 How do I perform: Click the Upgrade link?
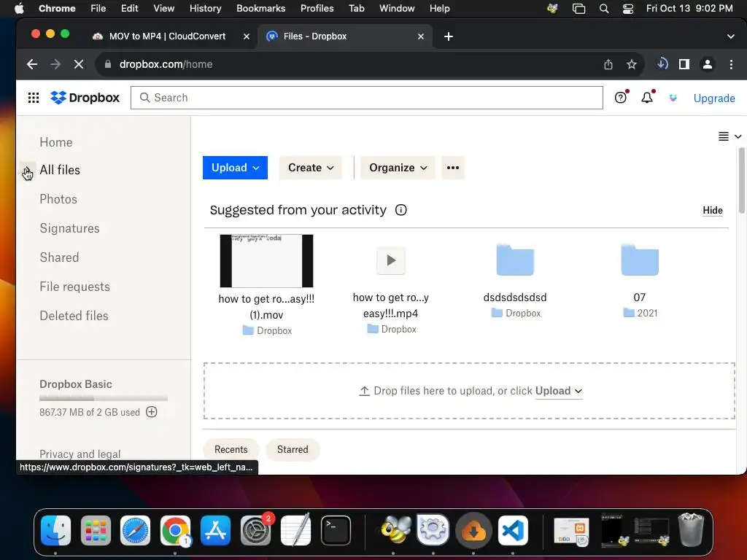pos(714,98)
